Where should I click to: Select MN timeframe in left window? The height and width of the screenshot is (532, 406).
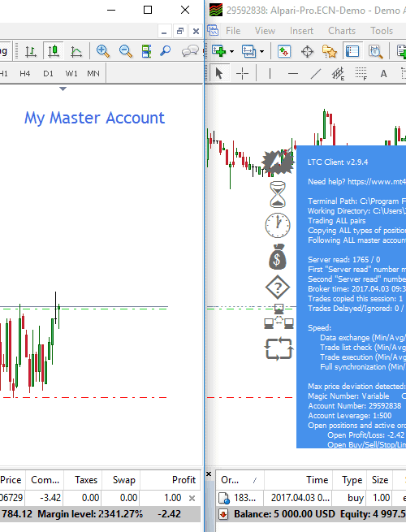[x=93, y=73]
